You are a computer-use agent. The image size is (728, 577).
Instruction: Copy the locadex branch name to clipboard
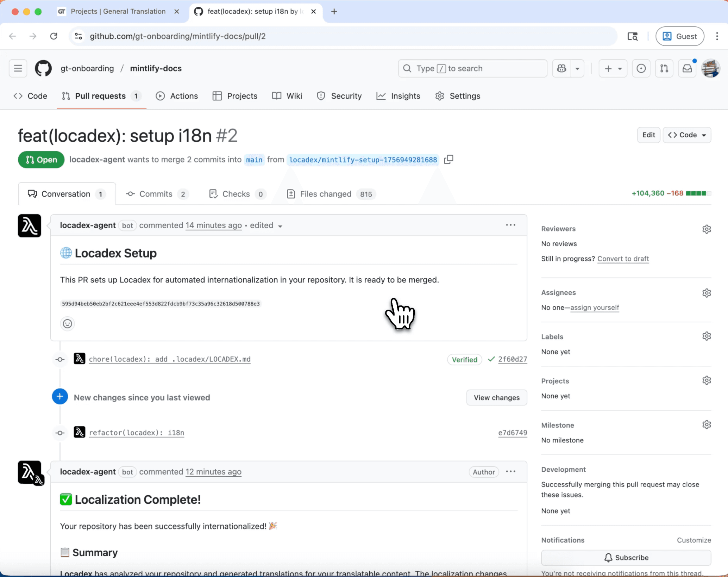[448, 160]
